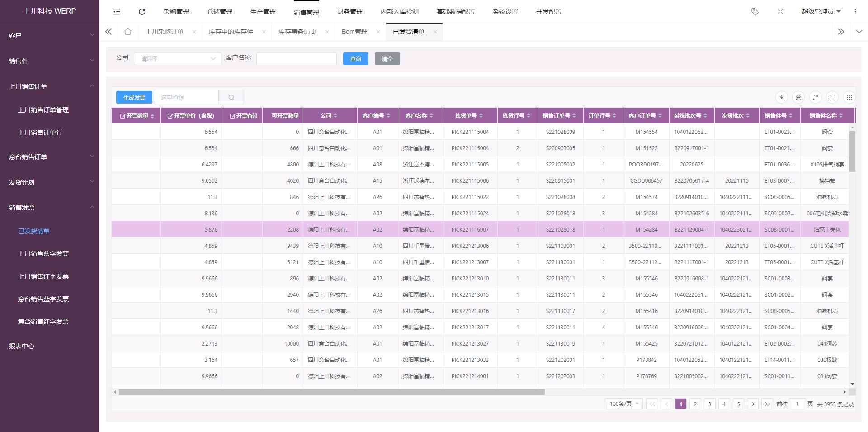Viewport: 868px width, 432px height.
Task: Click the 生成发票 button
Action: (134, 97)
